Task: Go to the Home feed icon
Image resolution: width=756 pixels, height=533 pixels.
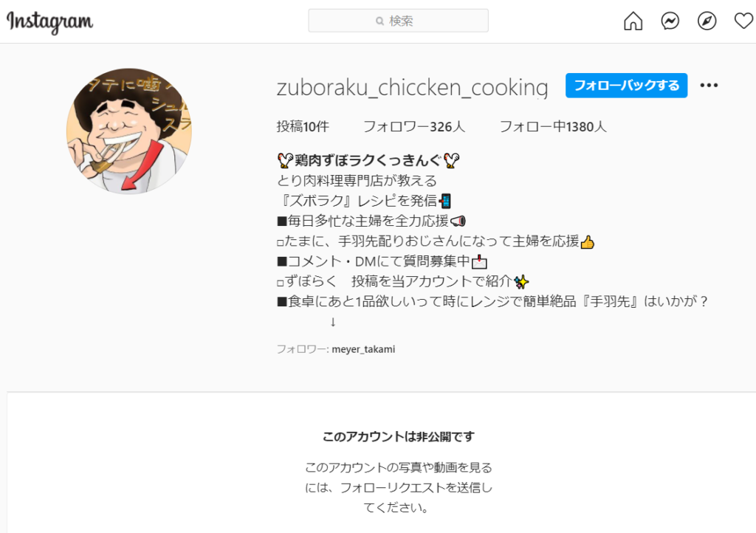Action: (633, 21)
